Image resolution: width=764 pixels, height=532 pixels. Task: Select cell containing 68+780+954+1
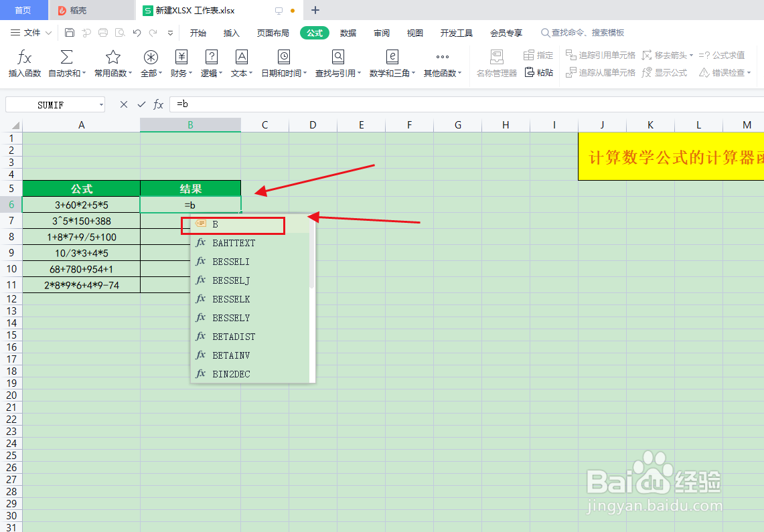(x=82, y=269)
